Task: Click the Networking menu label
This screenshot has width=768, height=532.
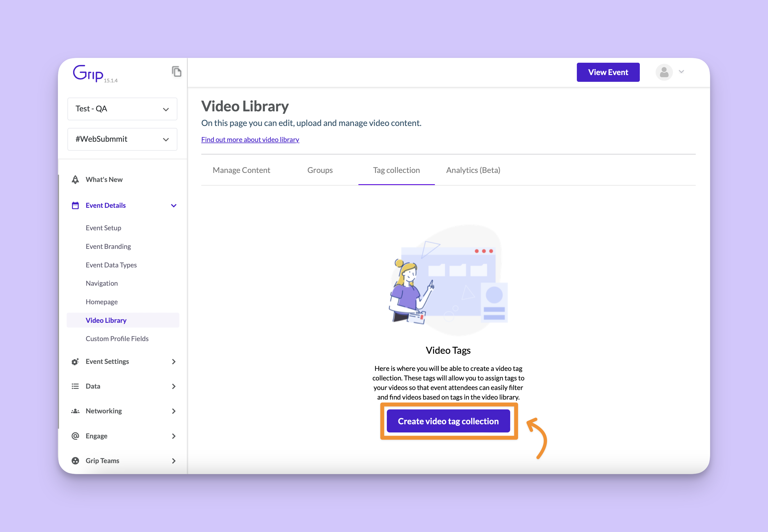Action: pyautogui.click(x=104, y=411)
